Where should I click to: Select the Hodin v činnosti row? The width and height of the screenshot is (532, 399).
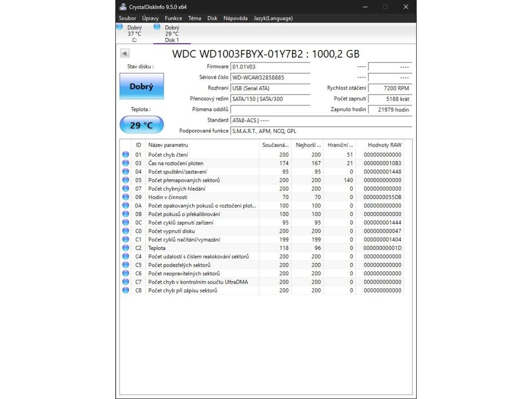[203, 197]
